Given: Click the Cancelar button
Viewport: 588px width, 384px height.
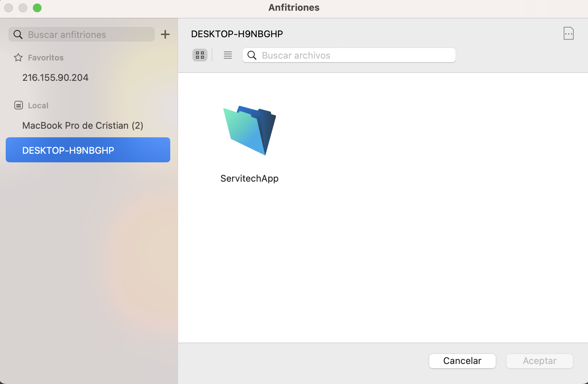Looking at the screenshot, I should pos(462,361).
